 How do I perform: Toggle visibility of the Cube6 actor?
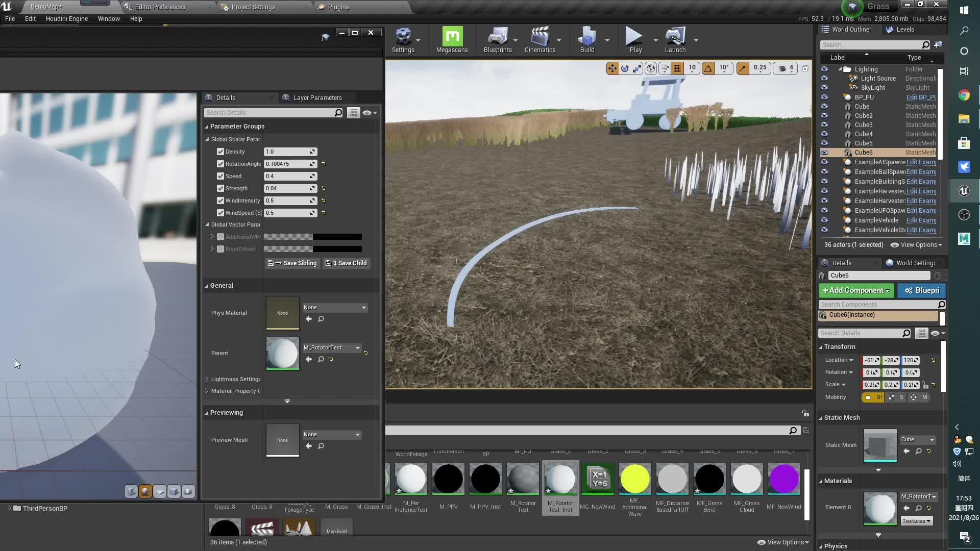pos(825,153)
